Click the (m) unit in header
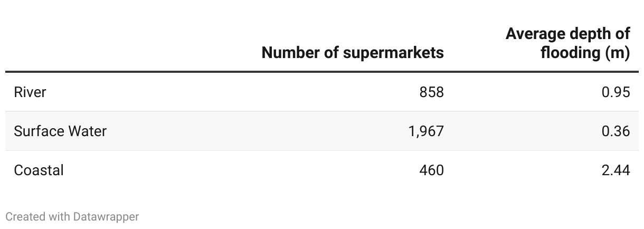 tap(617, 53)
